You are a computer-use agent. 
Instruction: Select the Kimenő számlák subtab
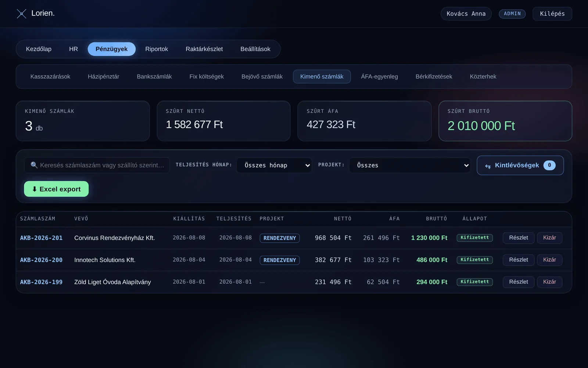pyautogui.click(x=322, y=77)
